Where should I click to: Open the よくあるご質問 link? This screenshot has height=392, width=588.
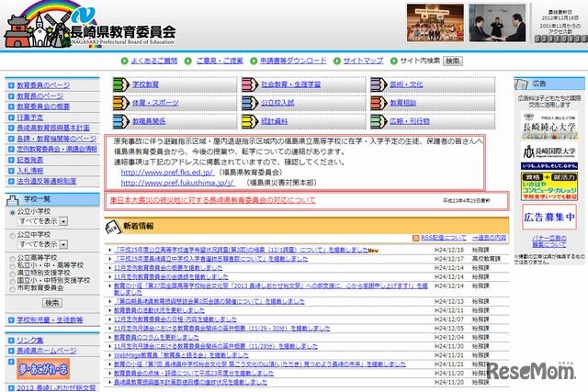click(x=154, y=61)
